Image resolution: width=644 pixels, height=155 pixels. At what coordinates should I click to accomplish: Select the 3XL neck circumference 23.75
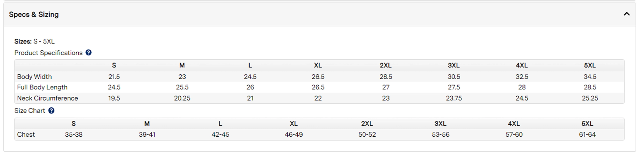(x=454, y=98)
